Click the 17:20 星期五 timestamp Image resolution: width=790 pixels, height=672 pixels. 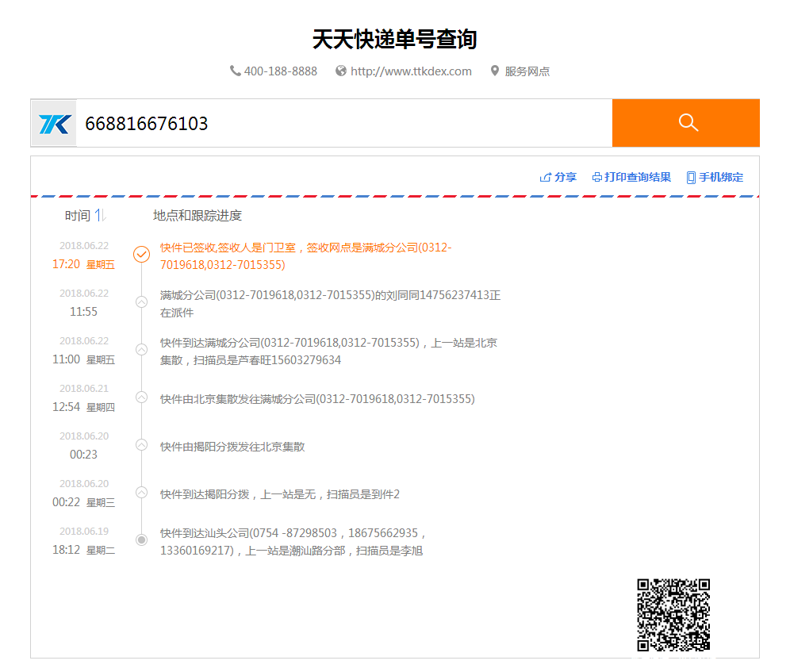(83, 264)
